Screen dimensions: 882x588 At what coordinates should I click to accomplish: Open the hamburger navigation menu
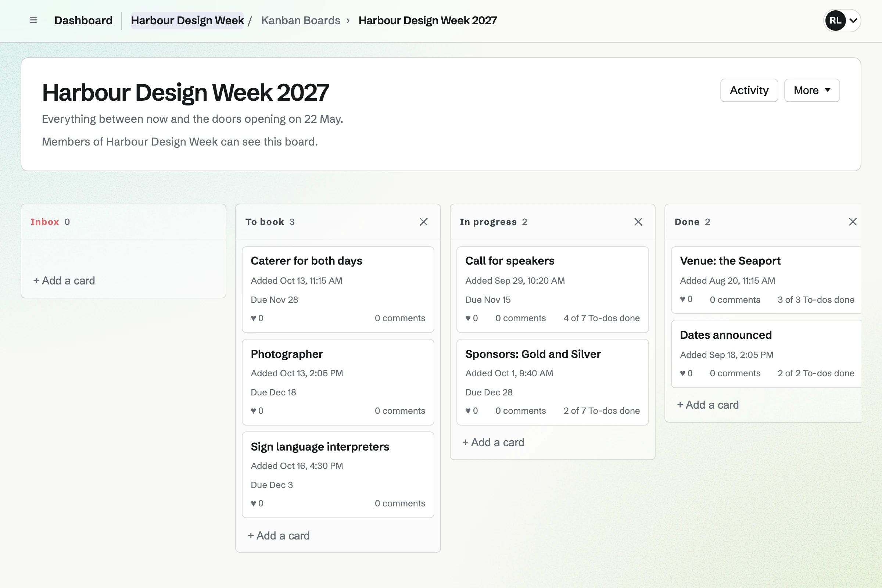point(33,20)
